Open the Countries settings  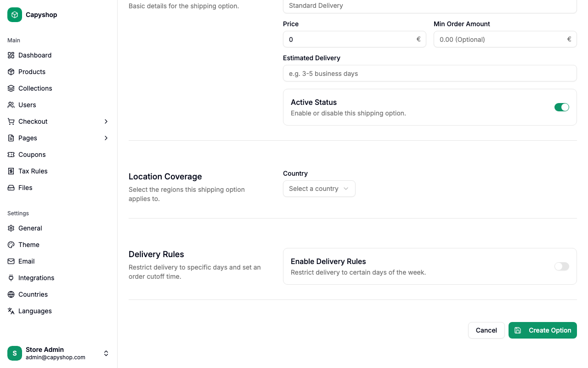pos(59,294)
